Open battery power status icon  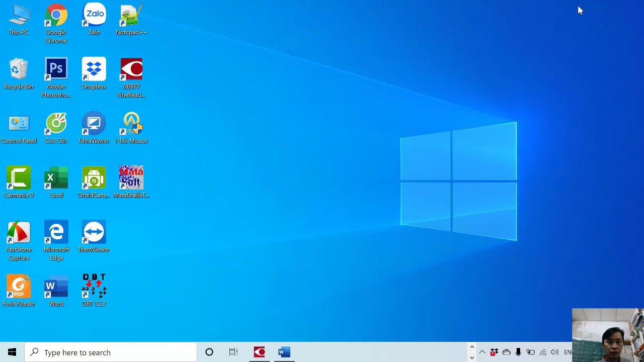[x=530, y=352]
